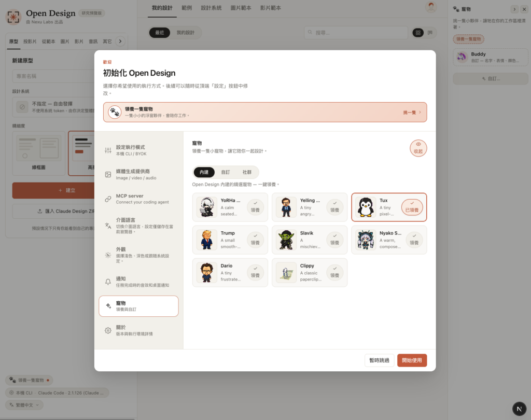The width and height of the screenshot is (531, 420).
Task: Expand pet panel with chevron button
Action: [x=514, y=9]
